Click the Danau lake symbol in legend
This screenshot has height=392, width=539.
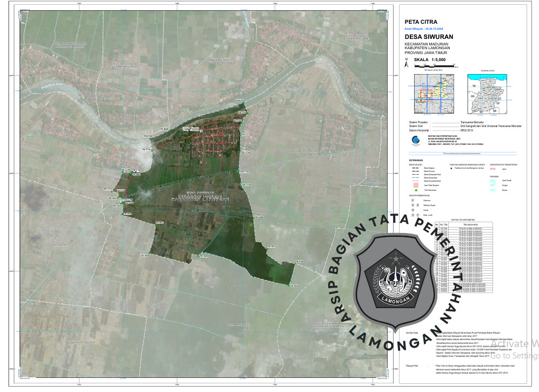coord(493,190)
